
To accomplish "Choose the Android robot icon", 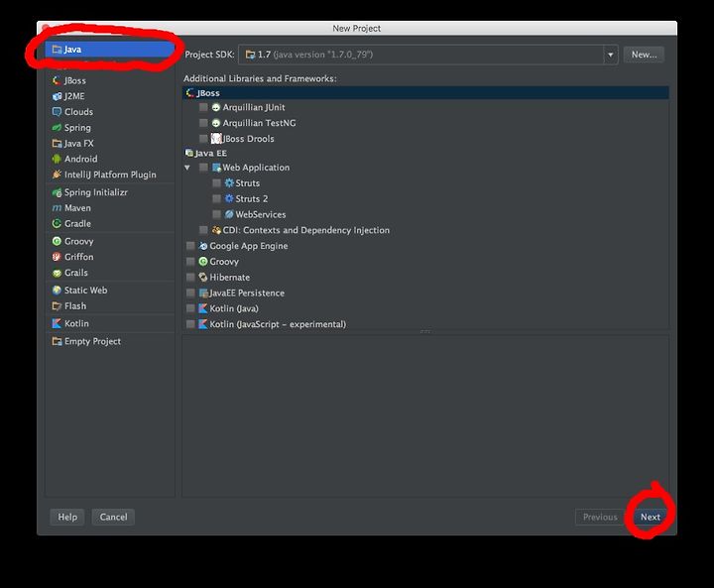I will (57, 159).
